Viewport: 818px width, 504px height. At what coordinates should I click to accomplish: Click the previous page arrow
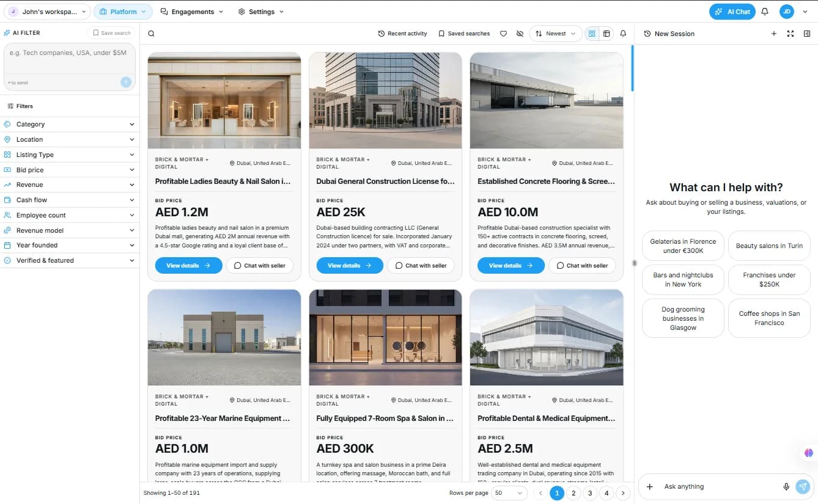coord(540,493)
